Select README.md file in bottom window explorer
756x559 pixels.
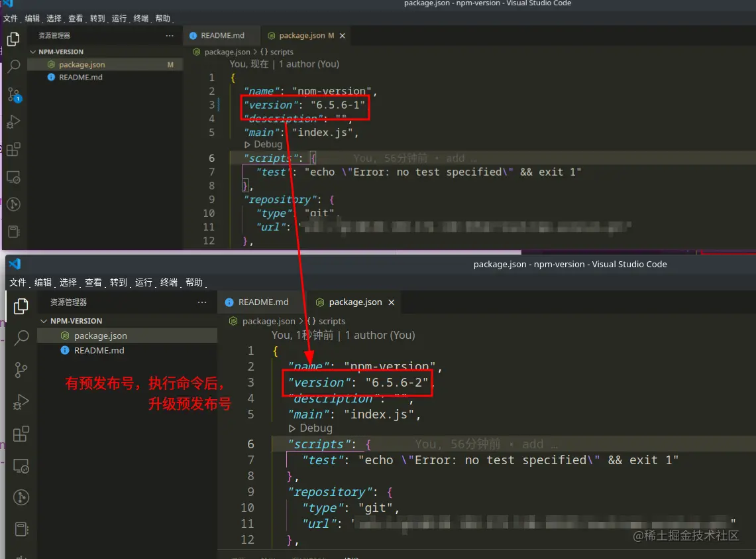(x=127, y=351)
